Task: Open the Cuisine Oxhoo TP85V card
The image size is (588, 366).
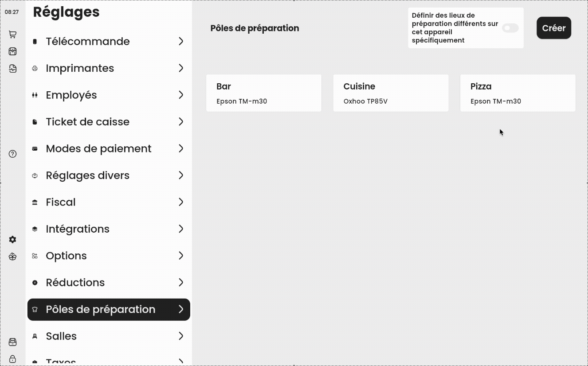Action: [391, 93]
